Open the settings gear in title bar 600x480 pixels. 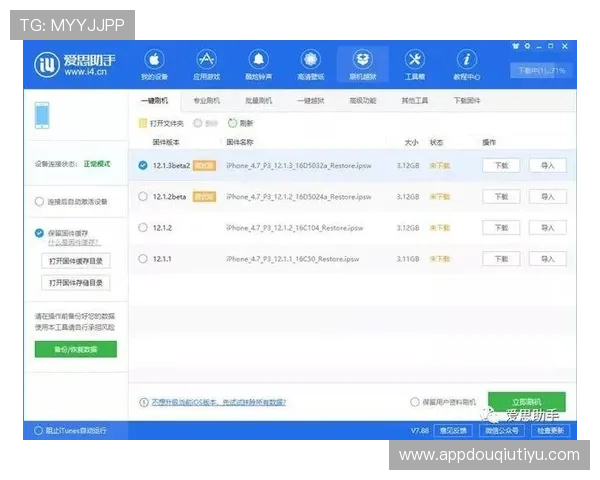coord(527,46)
